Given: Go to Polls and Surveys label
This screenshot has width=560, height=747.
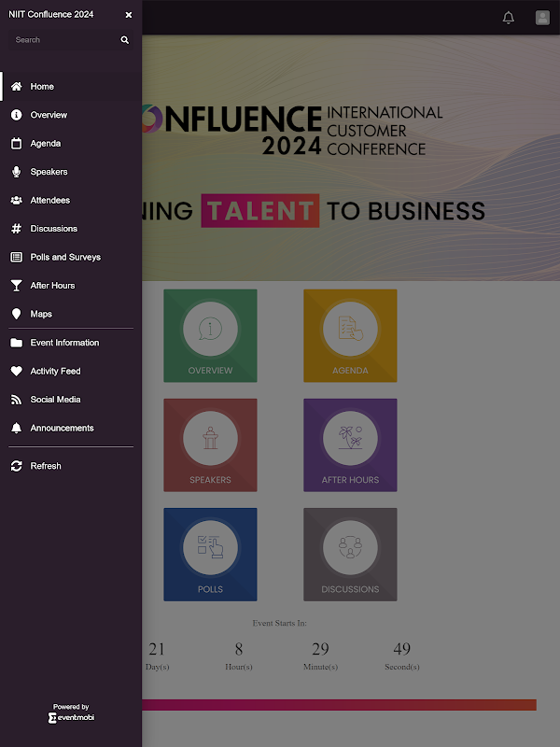Looking at the screenshot, I should tap(65, 258).
